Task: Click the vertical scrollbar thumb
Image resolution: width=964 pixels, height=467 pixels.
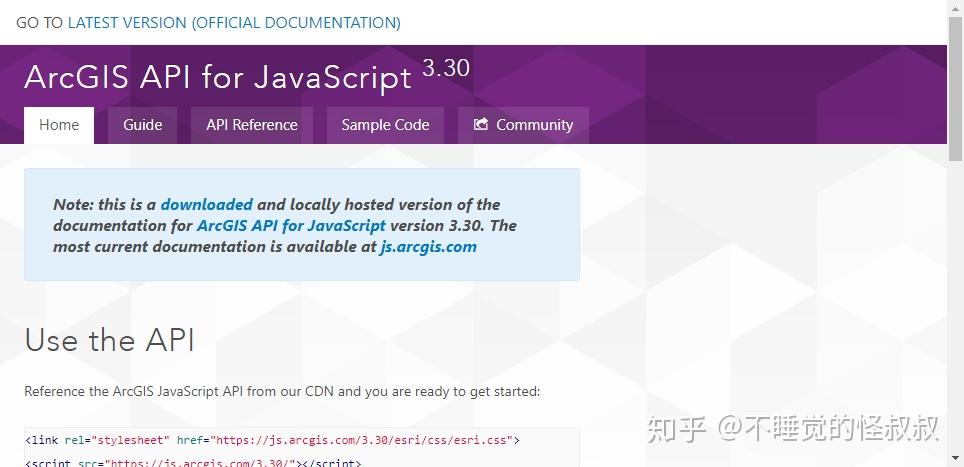Action: 955,88
